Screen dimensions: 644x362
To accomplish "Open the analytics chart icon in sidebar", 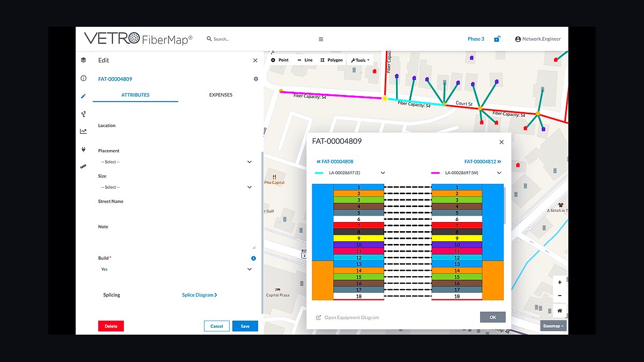I will pos(83,131).
